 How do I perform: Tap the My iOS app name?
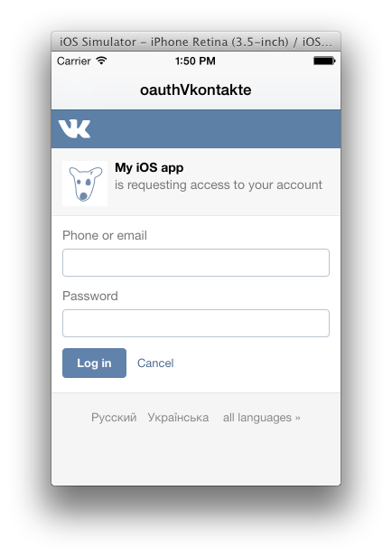point(149,167)
